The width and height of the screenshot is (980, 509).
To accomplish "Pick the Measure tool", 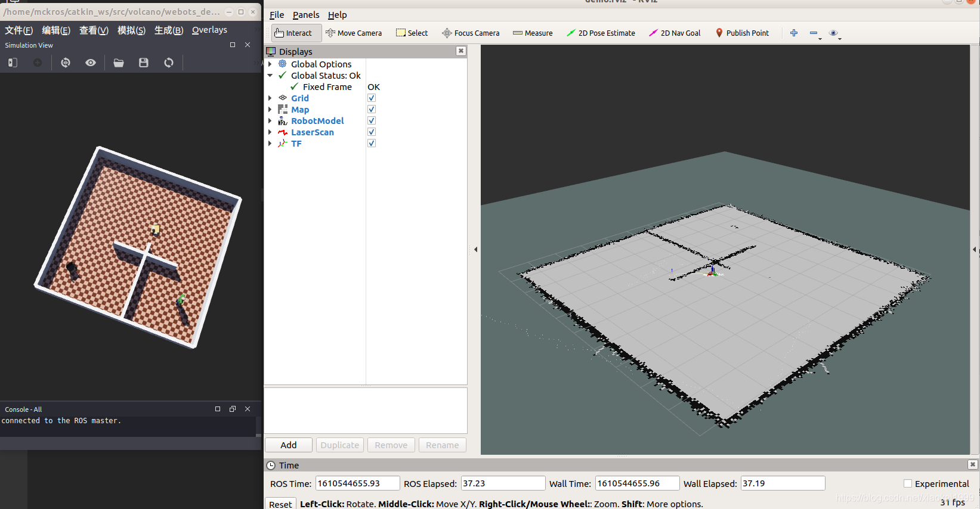I will coord(533,33).
